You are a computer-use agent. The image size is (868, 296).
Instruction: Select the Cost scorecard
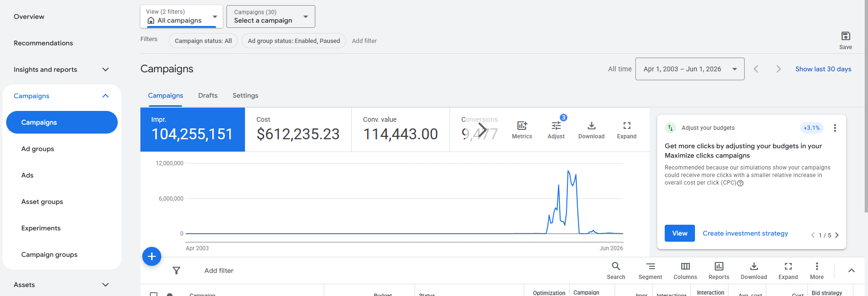click(298, 129)
